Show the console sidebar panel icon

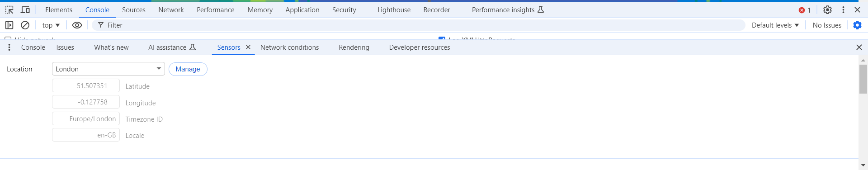9,25
